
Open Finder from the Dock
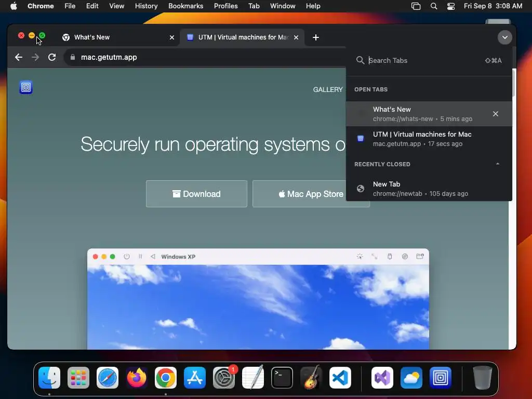pyautogui.click(x=49, y=378)
